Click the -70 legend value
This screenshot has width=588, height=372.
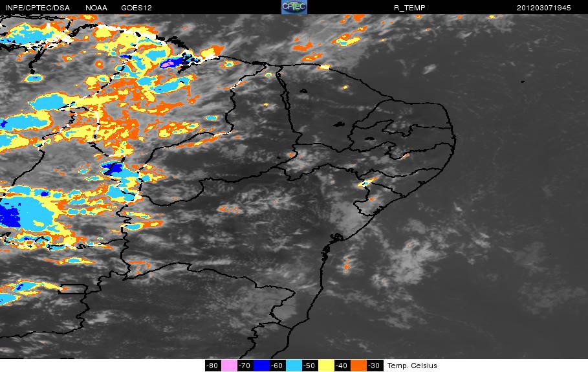tap(245, 366)
